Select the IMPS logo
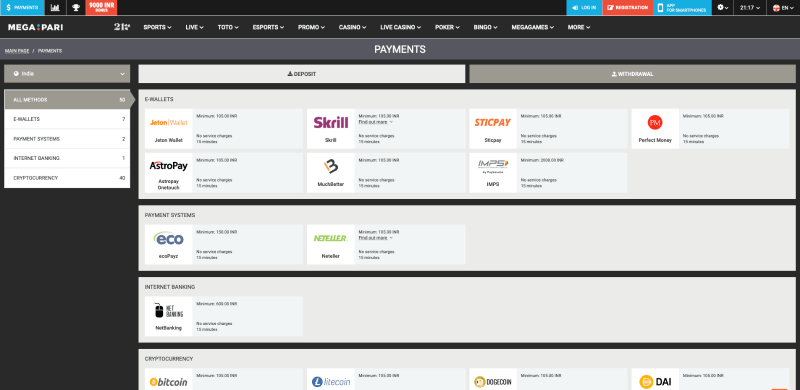 coord(492,165)
